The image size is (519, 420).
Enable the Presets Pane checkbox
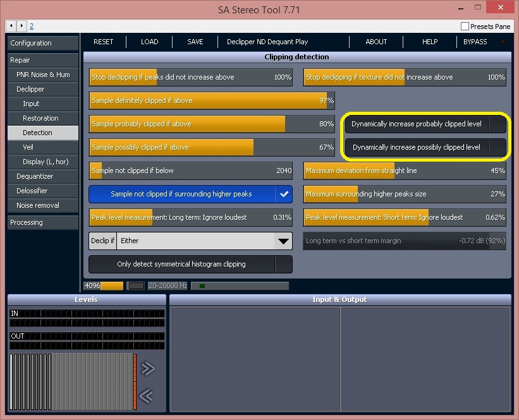click(465, 26)
